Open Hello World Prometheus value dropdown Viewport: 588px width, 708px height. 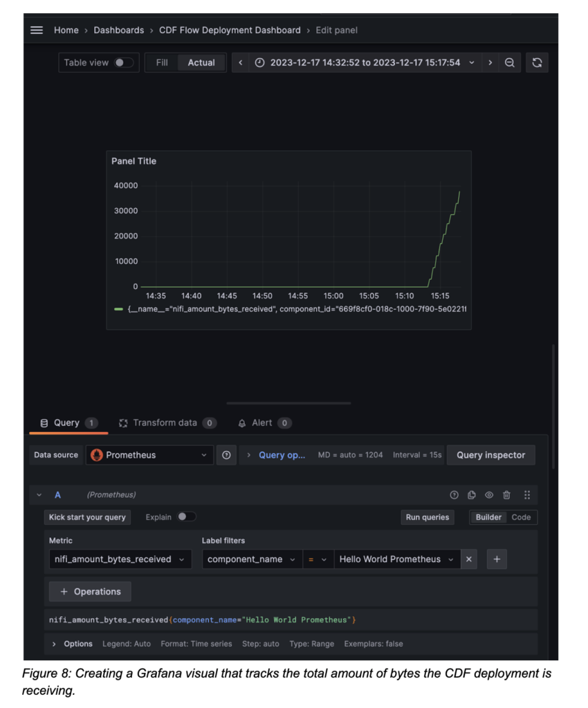point(397,559)
